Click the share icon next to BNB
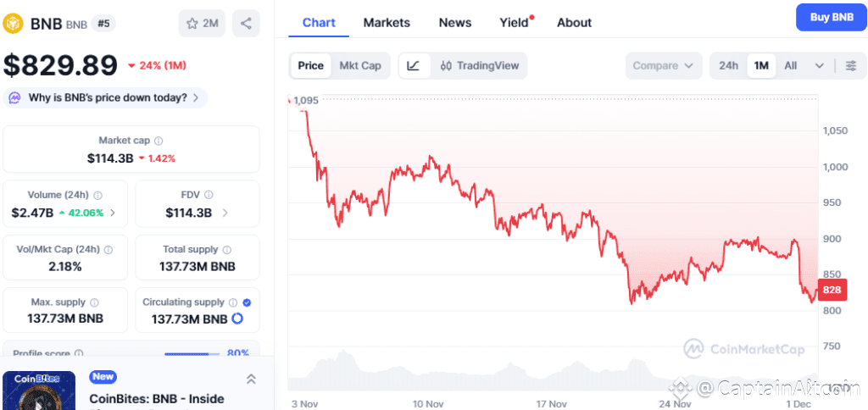Image resolution: width=868 pixels, height=410 pixels. click(246, 23)
